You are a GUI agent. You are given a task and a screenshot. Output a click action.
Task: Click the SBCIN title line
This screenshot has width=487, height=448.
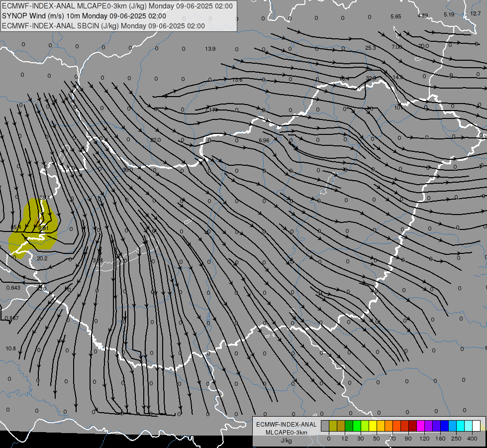[x=103, y=26]
